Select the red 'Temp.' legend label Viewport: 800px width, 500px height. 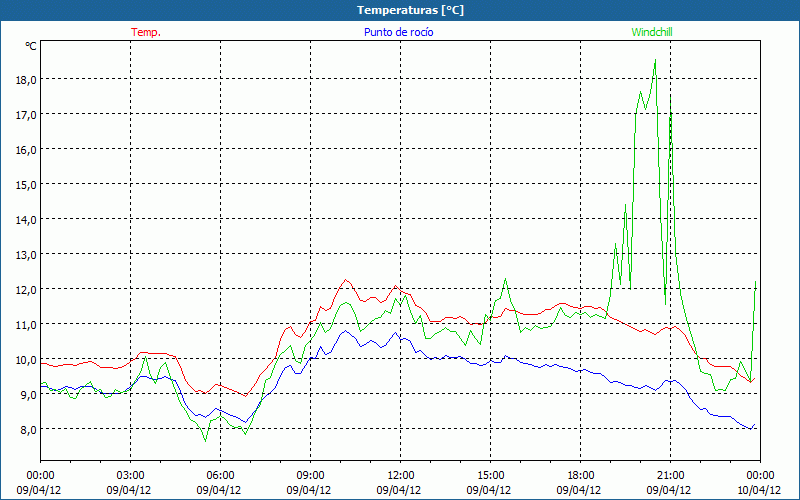tap(146, 32)
